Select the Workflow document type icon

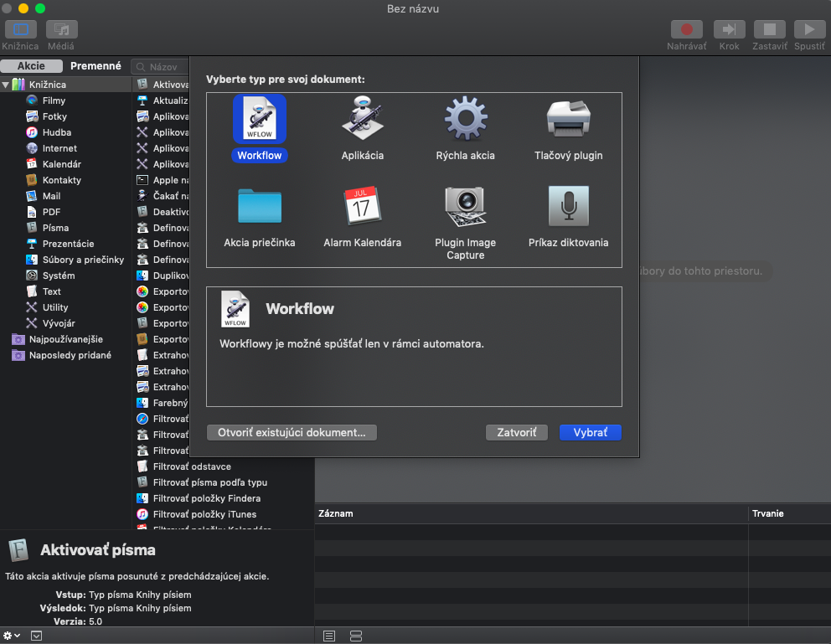click(x=259, y=119)
